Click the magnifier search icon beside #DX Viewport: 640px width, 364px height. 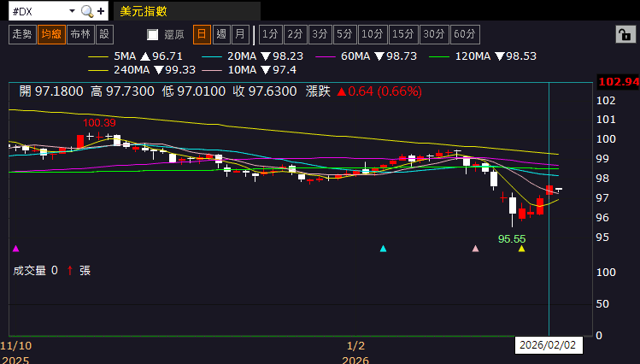click(87, 12)
